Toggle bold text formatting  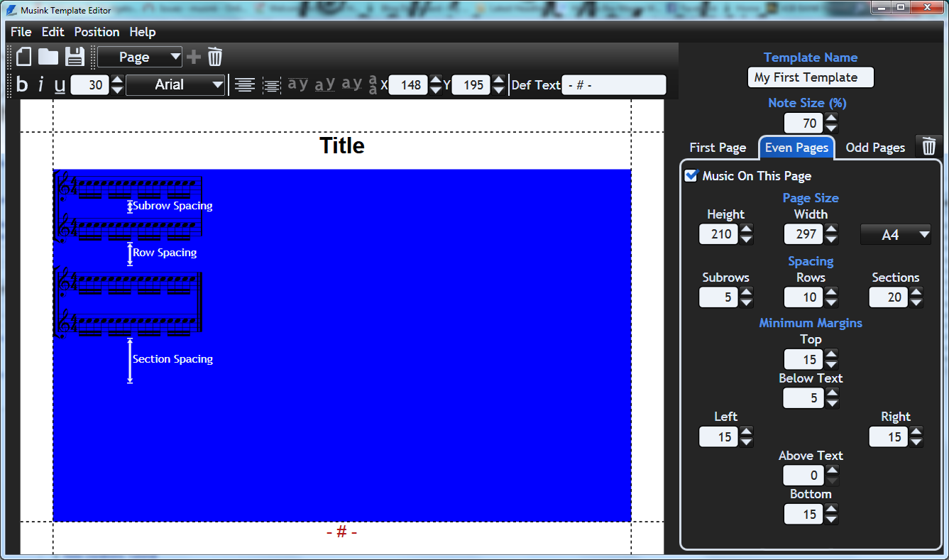[x=22, y=85]
